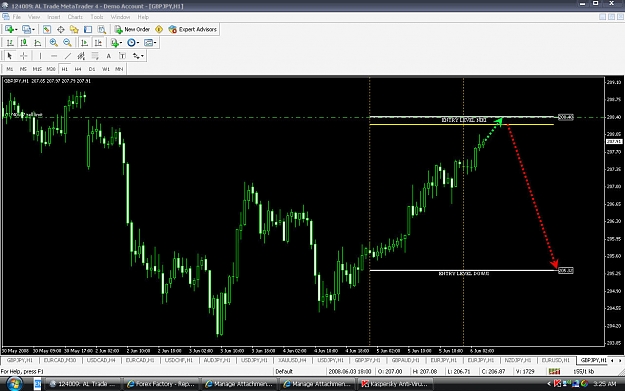Select the H4 timeframe button
This screenshot has width=625, height=391.
(78, 69)
